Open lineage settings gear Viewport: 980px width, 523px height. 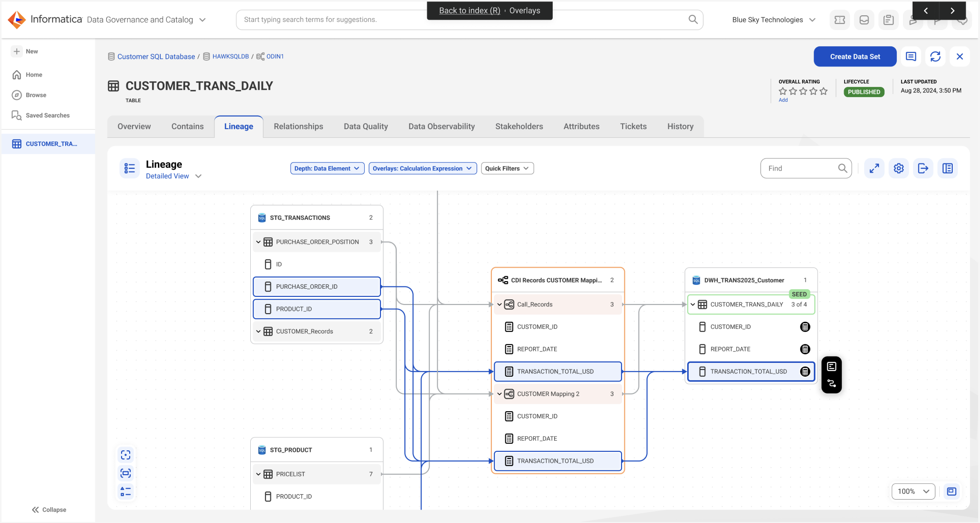point(899,168)
